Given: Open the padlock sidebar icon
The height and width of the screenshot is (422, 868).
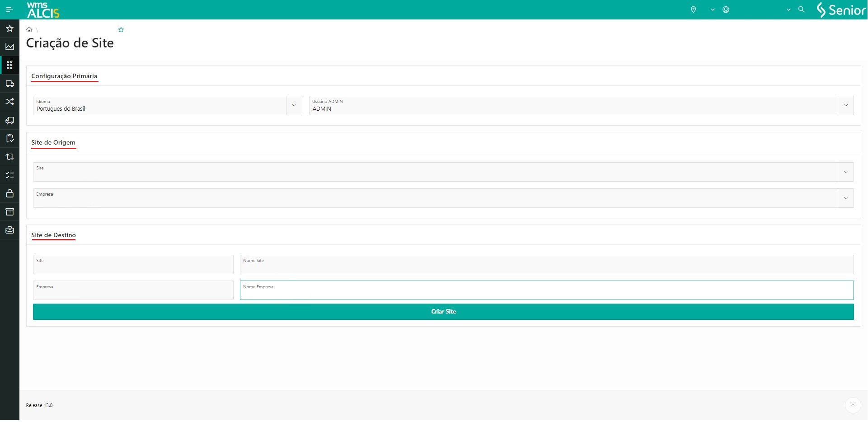Looking at the screenshot, I should coord(9,193).
